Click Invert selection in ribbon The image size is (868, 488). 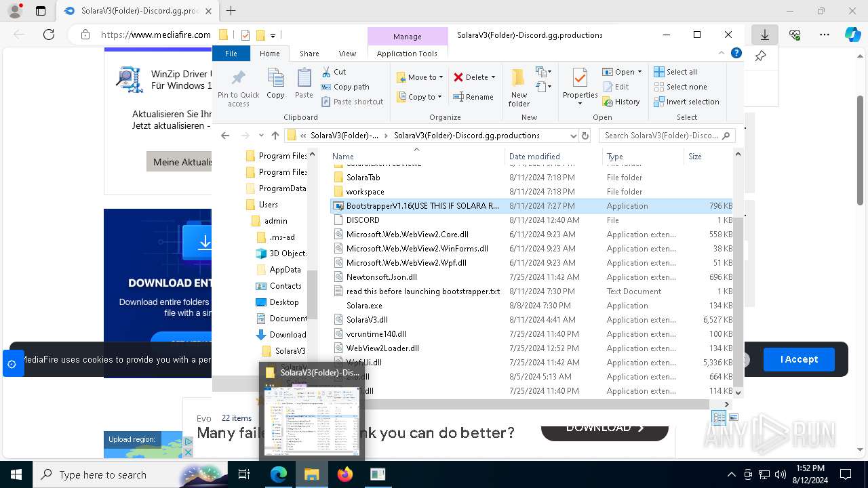(686, 102)
